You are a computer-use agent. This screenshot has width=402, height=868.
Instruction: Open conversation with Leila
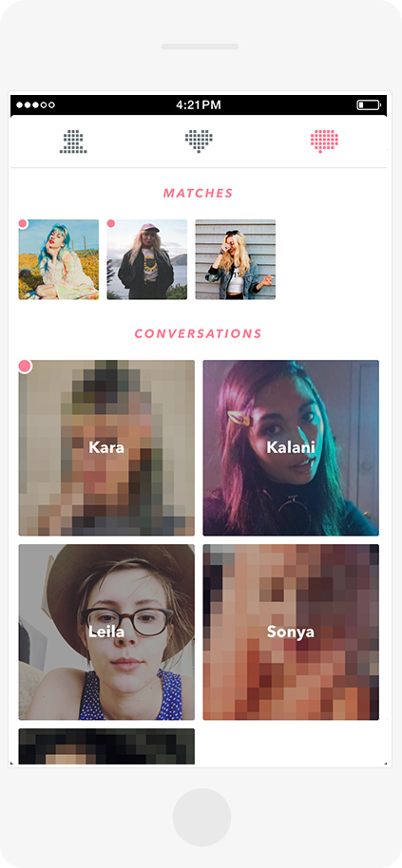(x=106, y=632)
